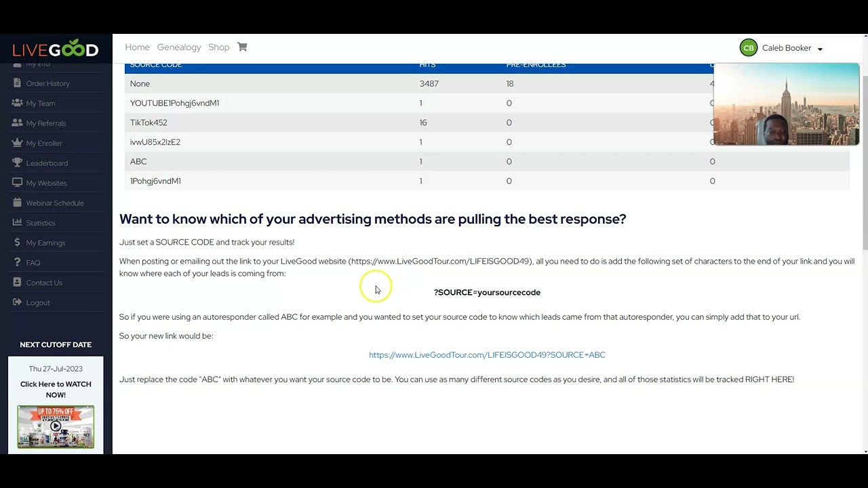Click the Statistics chart icon
The height and width of the screenshot is (488, 868).
(17, 223)
